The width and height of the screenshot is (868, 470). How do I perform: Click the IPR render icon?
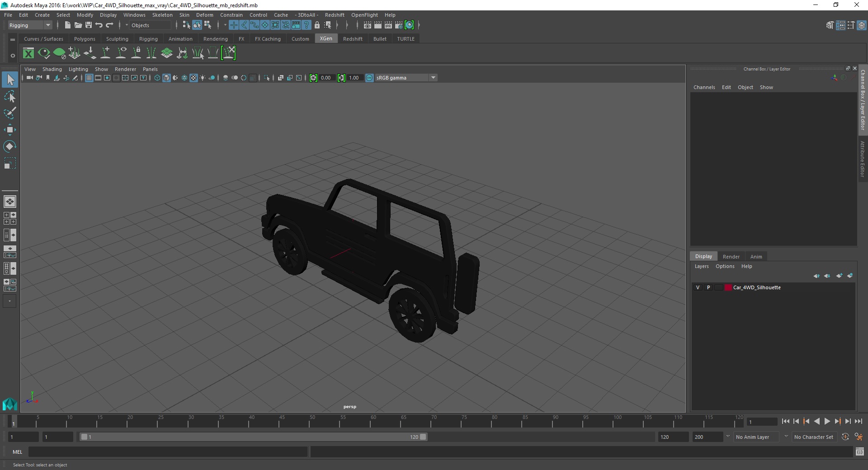tap(388, 25)
